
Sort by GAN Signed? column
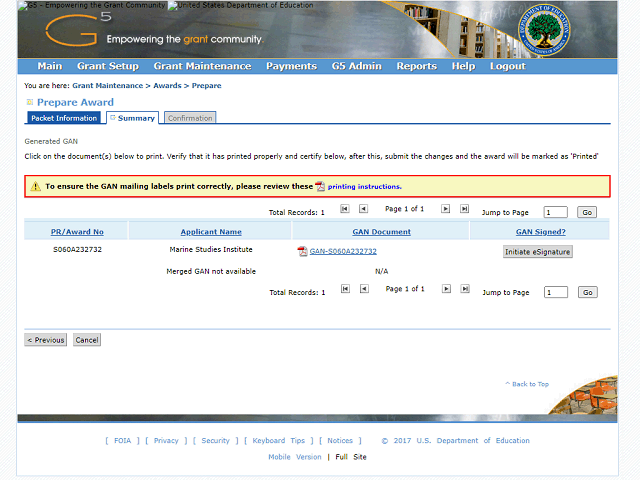[541, 232]
